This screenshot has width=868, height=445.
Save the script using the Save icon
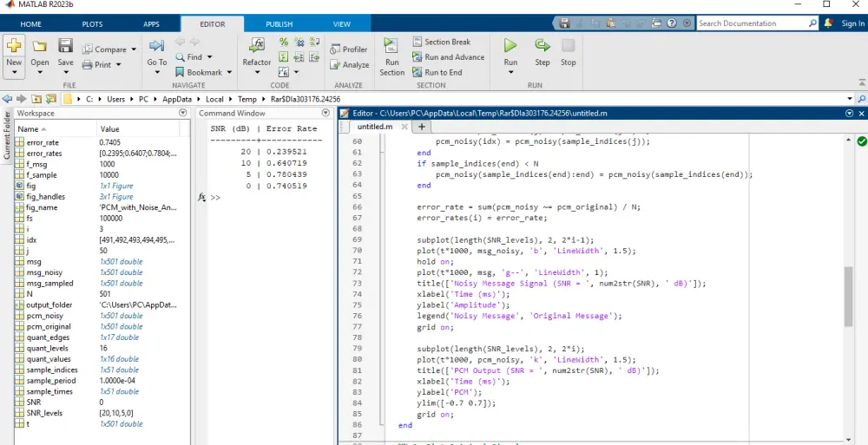pyautogui.click(x=65, y=46)
